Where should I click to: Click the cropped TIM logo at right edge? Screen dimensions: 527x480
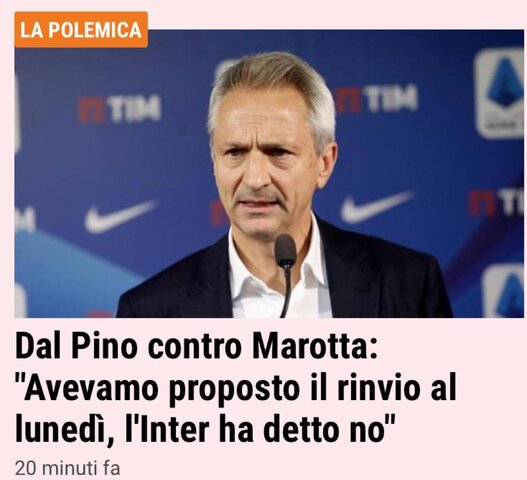tap(496, 203)
